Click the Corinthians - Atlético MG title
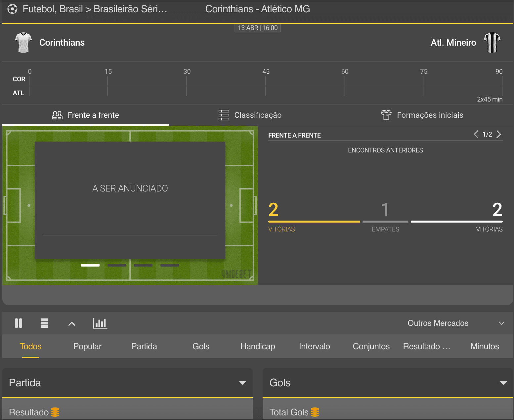Screen dimensions: 514x420 258,9
